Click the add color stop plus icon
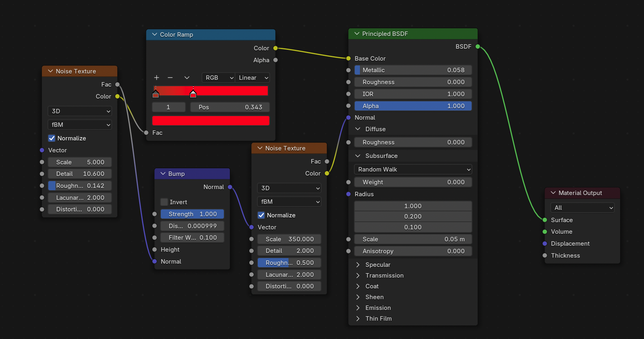 tap(157, 78)
